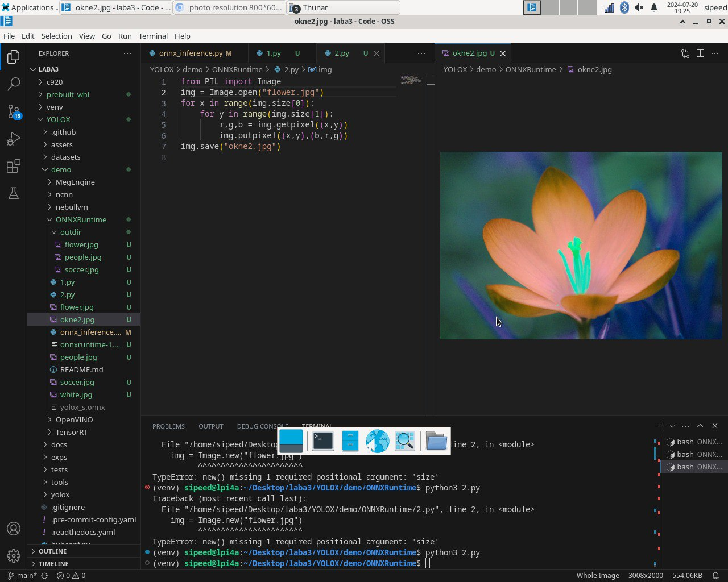The image size is (728, 582).
Task: Toggle Bluetooth from the system tray
Action: pos(624,7)
